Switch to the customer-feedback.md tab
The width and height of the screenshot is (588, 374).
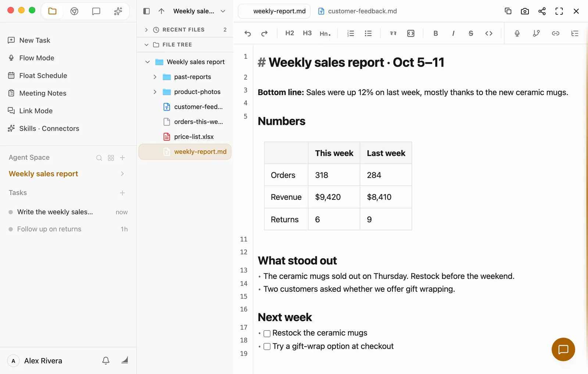pyautogui.click(x=358, y=11)
